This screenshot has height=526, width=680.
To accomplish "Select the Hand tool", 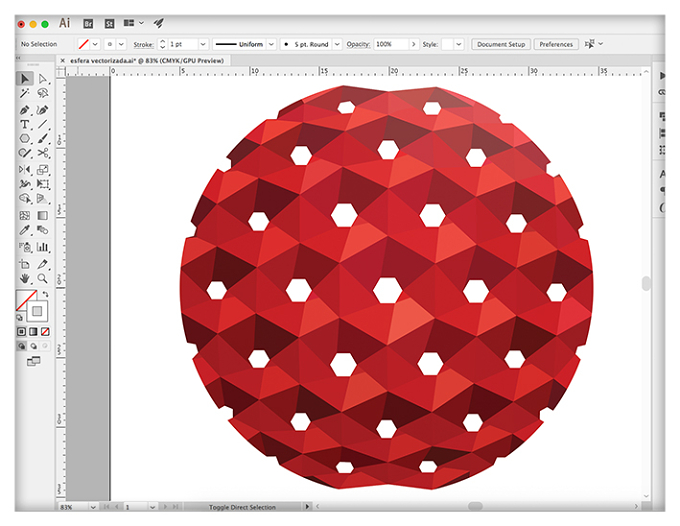I will coord(25,278).
